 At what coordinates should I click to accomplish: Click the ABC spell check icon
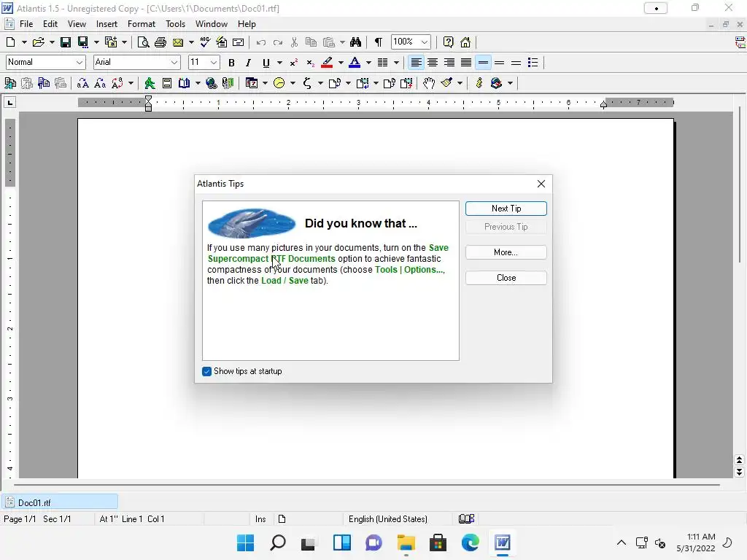(x=205, y=42)
